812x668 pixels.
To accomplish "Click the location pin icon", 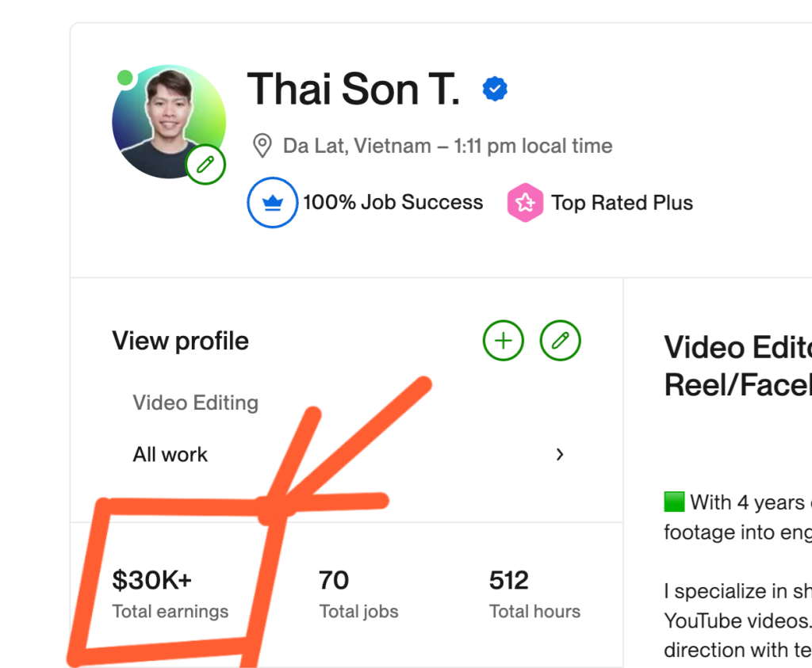I will tap(262, 146).
